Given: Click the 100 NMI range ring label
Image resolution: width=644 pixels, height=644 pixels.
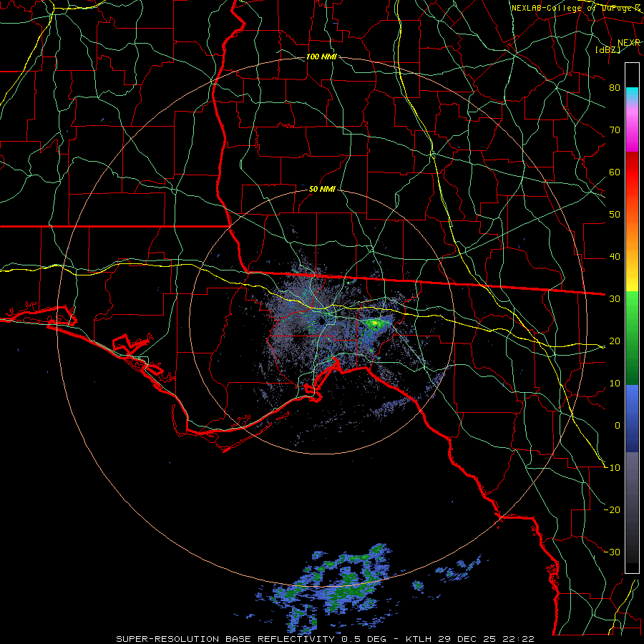Looking at the screenshot, I should click(x=321, y=57).
